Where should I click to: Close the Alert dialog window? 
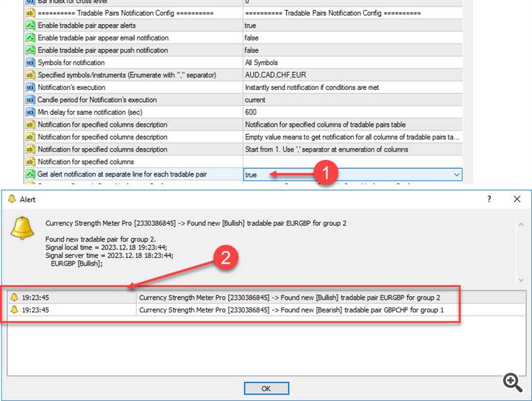(516, 199)
